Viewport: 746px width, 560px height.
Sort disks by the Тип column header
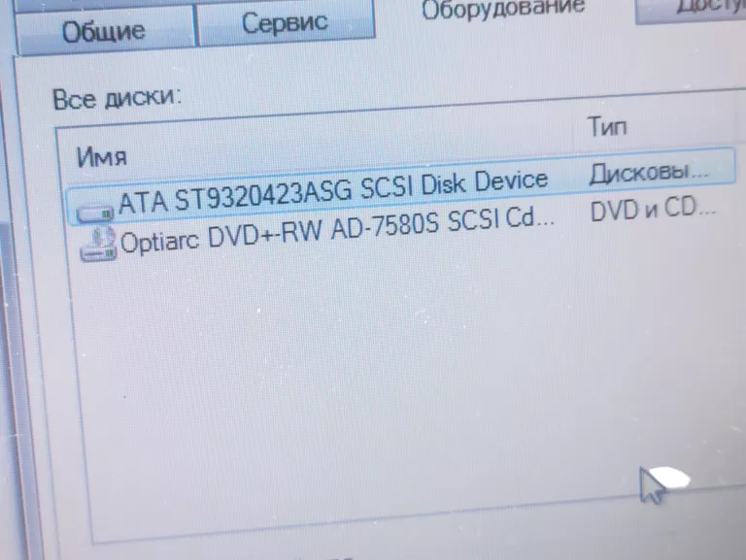(x=607, y=126)
